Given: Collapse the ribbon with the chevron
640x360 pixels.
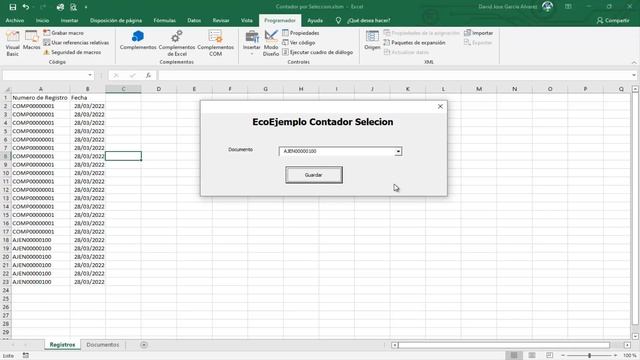Looking at the screenshot, I should click(x=634, y=62).
